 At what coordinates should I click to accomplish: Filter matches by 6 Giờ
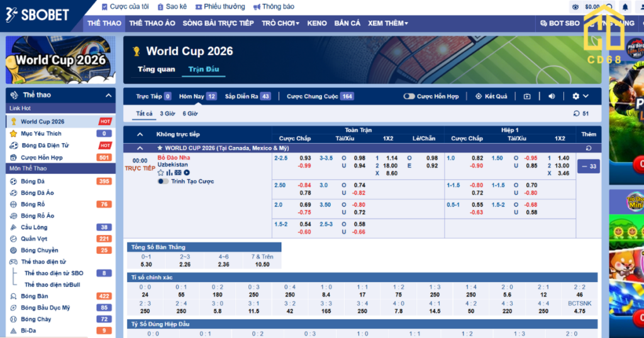click(x=190, y=114)
